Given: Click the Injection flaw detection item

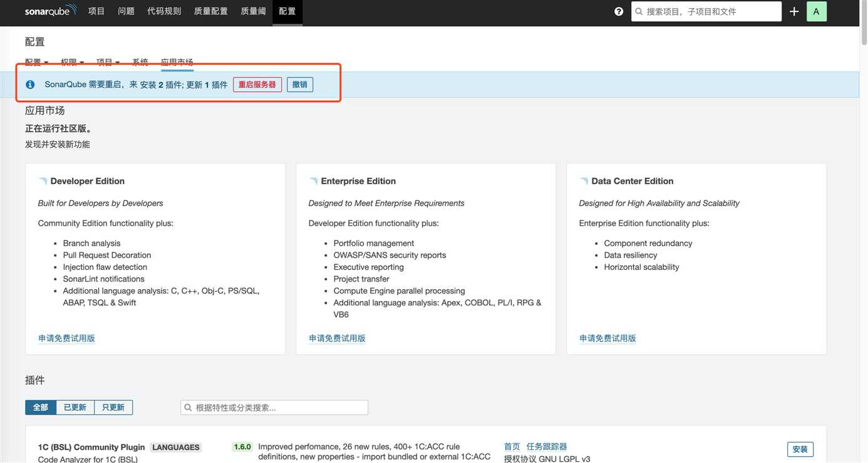Looking at the screenshot, I should pos(105,267).
